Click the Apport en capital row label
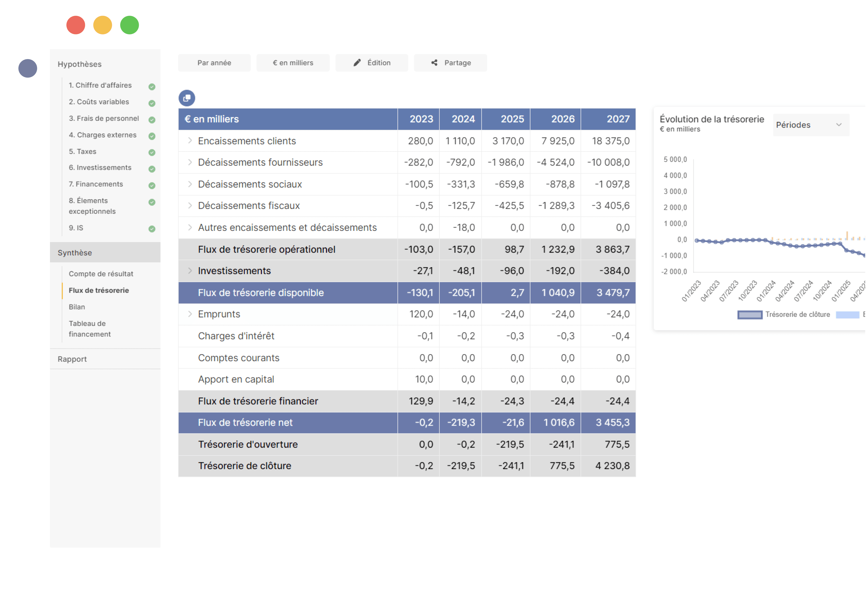This screenshot has height=592, width=868. tap(236, 379)
